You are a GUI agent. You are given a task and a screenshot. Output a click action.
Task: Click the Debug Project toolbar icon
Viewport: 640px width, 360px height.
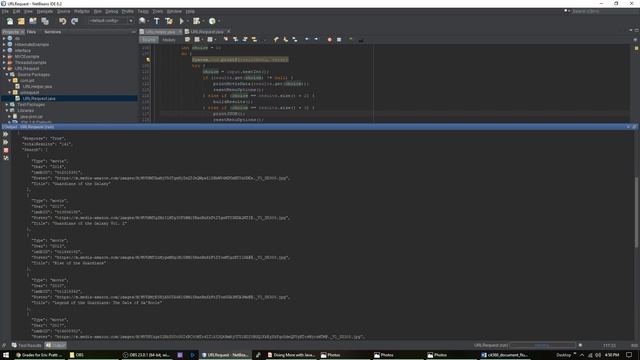tap(196, 21)
